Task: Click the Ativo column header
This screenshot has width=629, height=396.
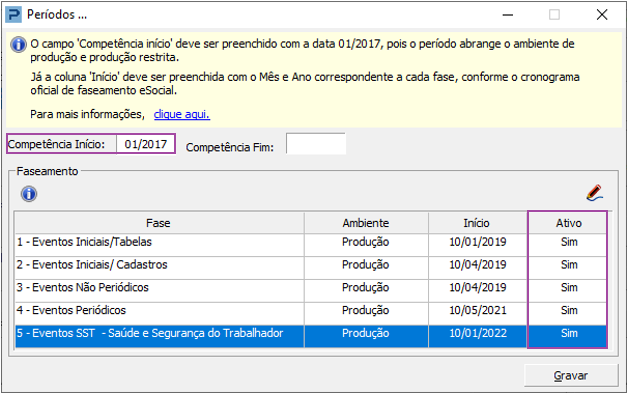Action: click(x=568, y=223)
